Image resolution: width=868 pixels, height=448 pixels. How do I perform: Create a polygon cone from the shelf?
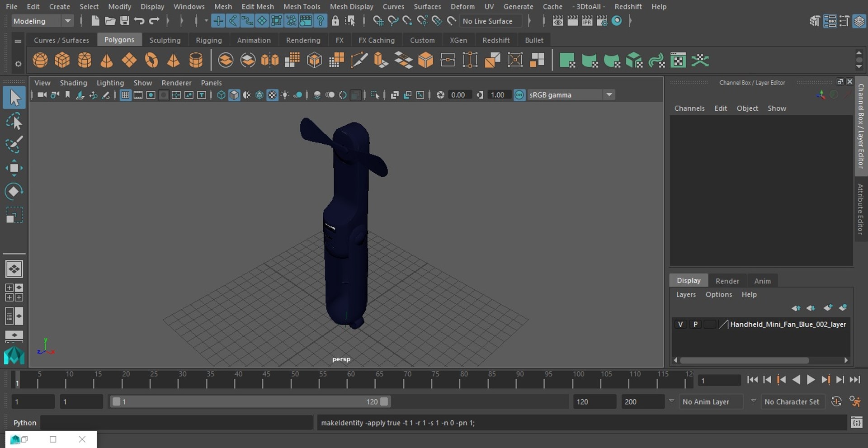coord(107,60)
